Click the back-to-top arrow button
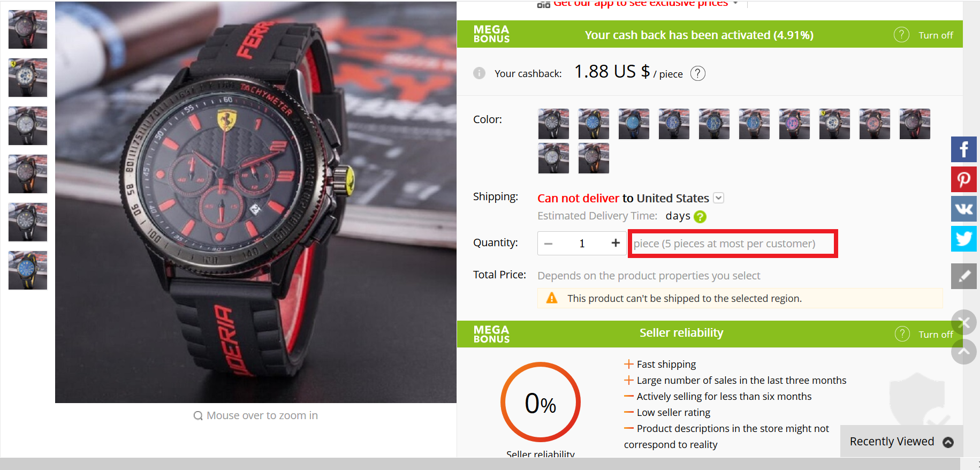Image resolution: width=980 pixels, height=470 pixels. coord(963,352)
